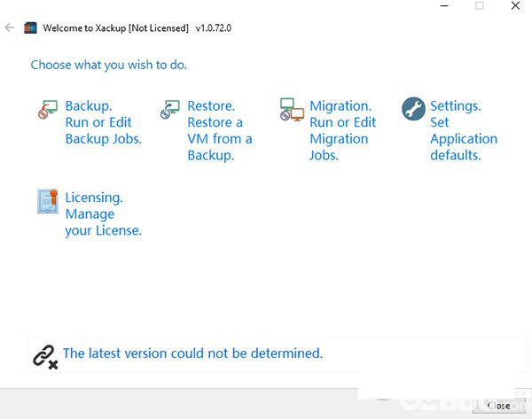
Task: Maximize the Xackup window
Action: [479, 6]
